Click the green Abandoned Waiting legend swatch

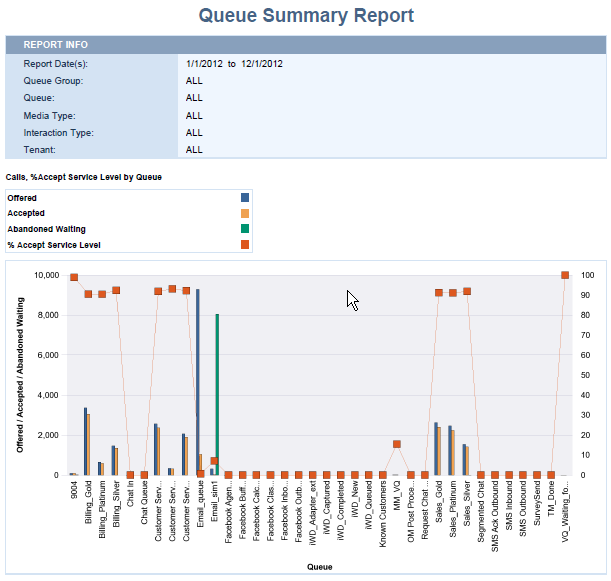click(x=245, y=229)
